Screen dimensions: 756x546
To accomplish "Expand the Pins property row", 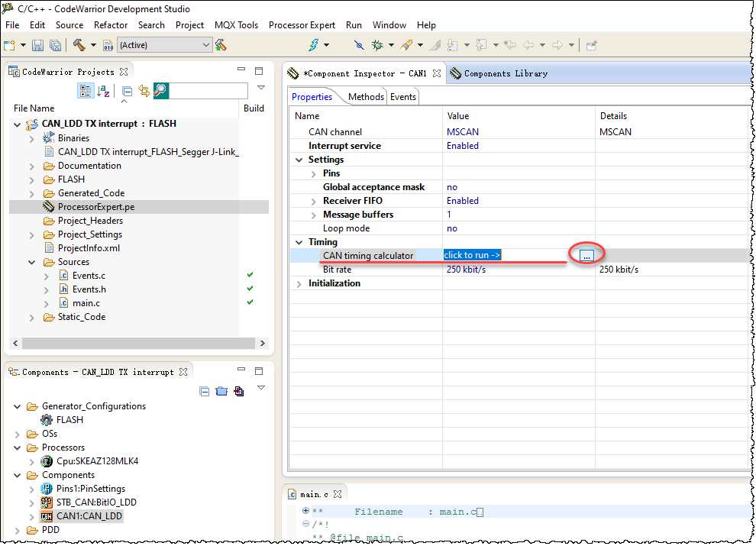I will tap(313, 173).
